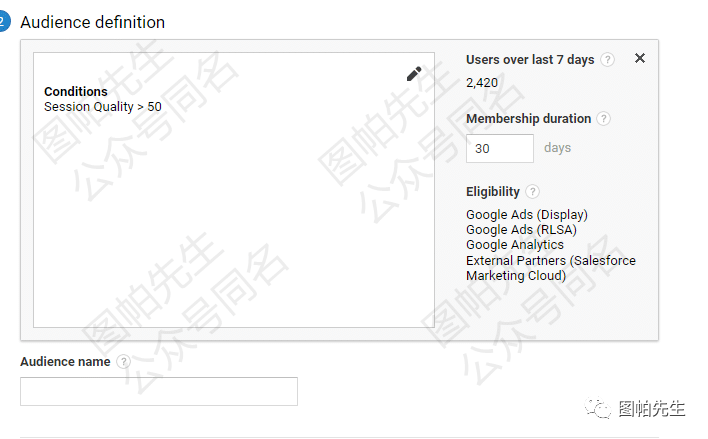Open help for Users over last 7 days
Screen dimensions: 708x439
tap(608, 60)
